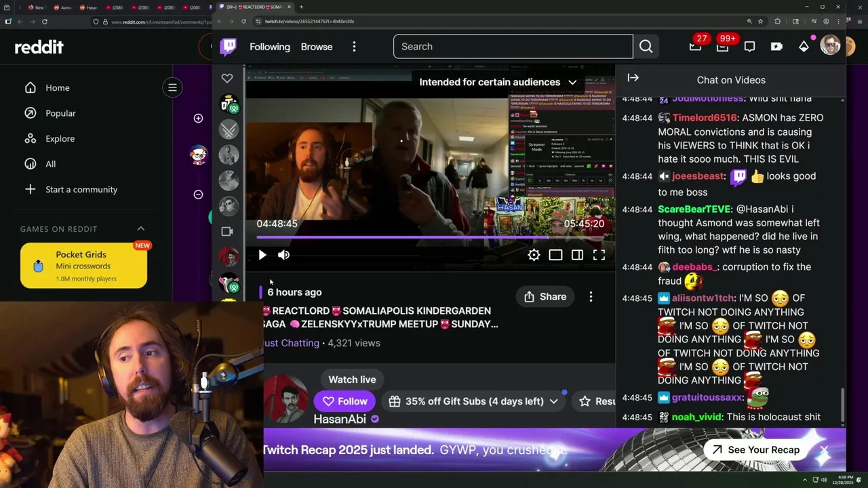Click the Reddit upvote plus circle icon
Image resolution: width=868 pixels, height=488 pixels.
198,119
